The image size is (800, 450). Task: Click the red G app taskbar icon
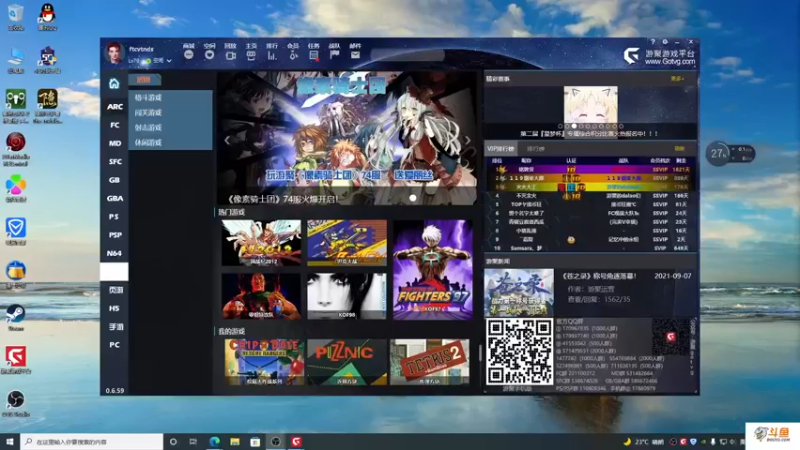pyautogui.click(x=296, y=441)
